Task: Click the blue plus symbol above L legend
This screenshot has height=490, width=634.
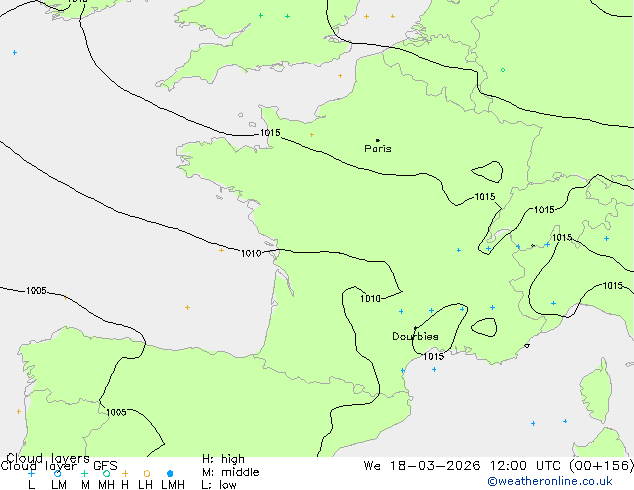Action: (x=31, y=473)
